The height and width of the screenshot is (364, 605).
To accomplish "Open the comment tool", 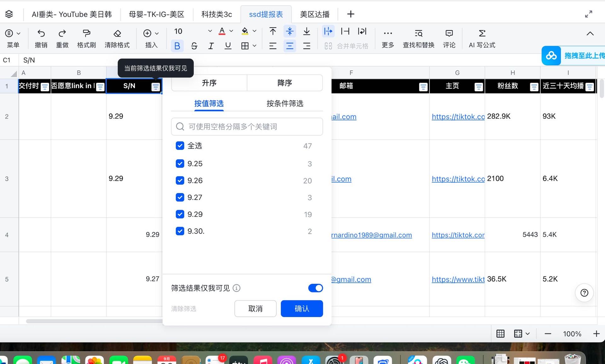I will pos(449,38).
